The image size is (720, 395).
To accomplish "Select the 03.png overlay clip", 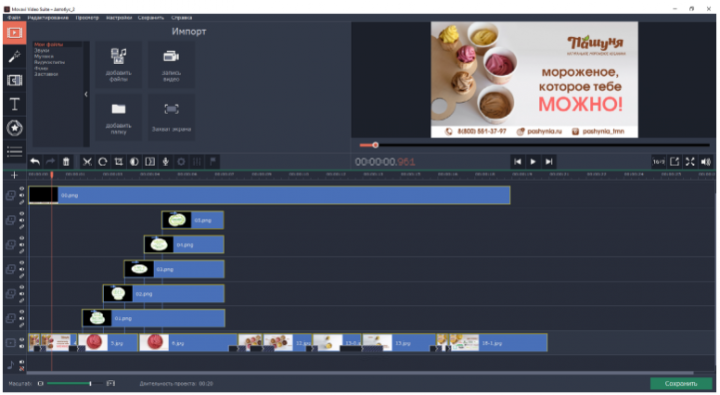I will coord(174,269).
